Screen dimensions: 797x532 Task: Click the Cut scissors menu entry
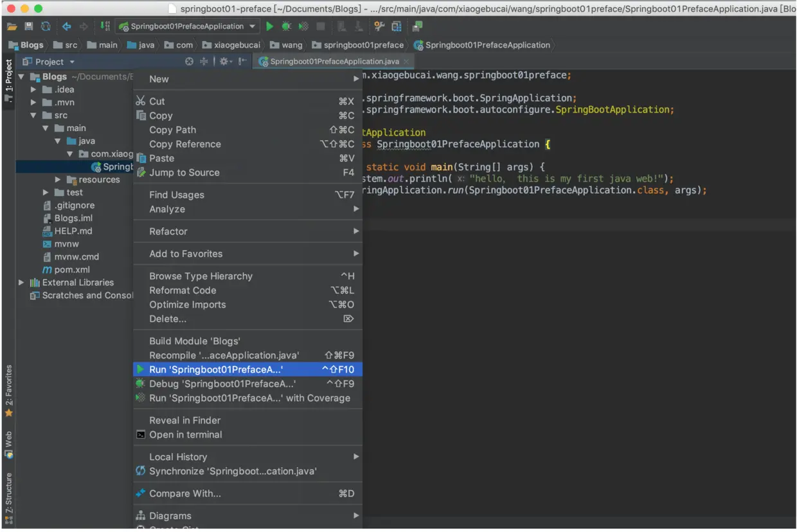tap(247, 102)
